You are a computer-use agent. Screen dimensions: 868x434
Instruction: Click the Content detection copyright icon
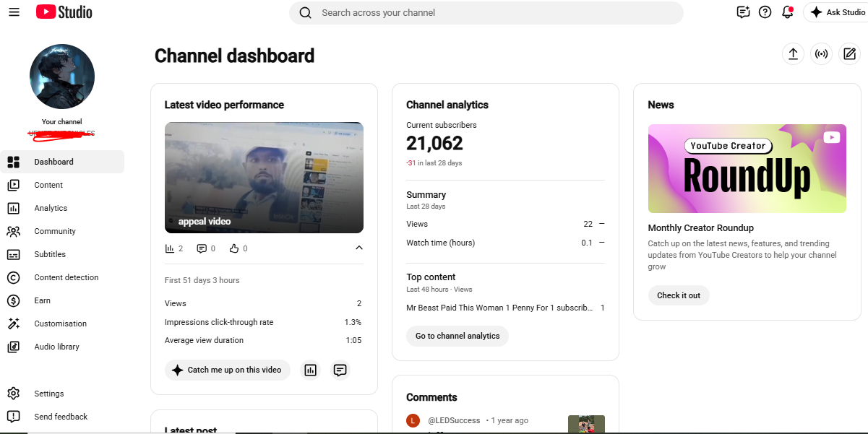[x=13, y=277]
